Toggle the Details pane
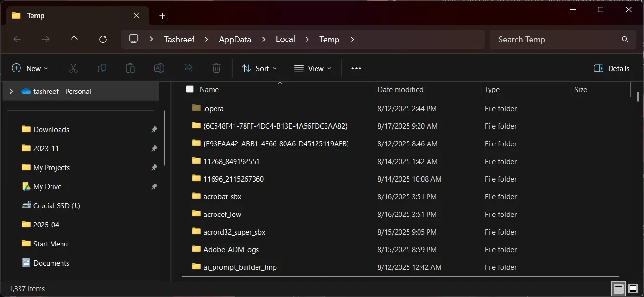Screen dimensions: 644x297 (612, 68)
